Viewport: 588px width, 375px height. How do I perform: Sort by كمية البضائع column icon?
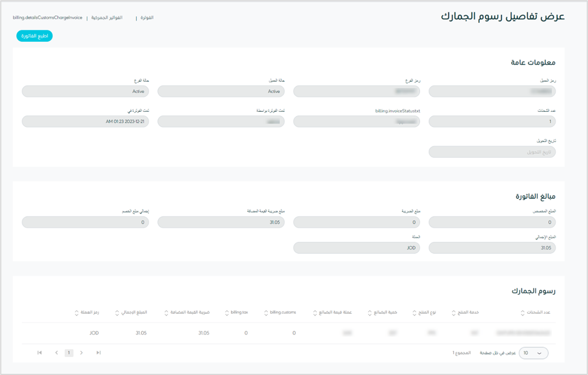click(369, 313)
